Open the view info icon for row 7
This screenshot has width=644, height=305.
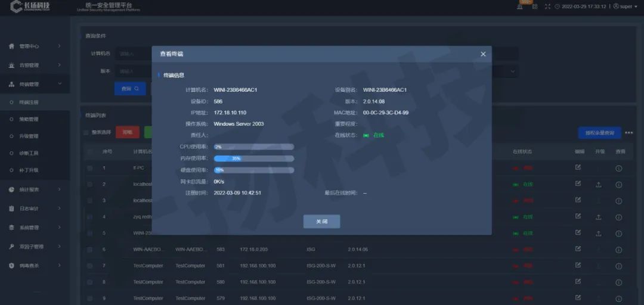[x=618, y=266]
